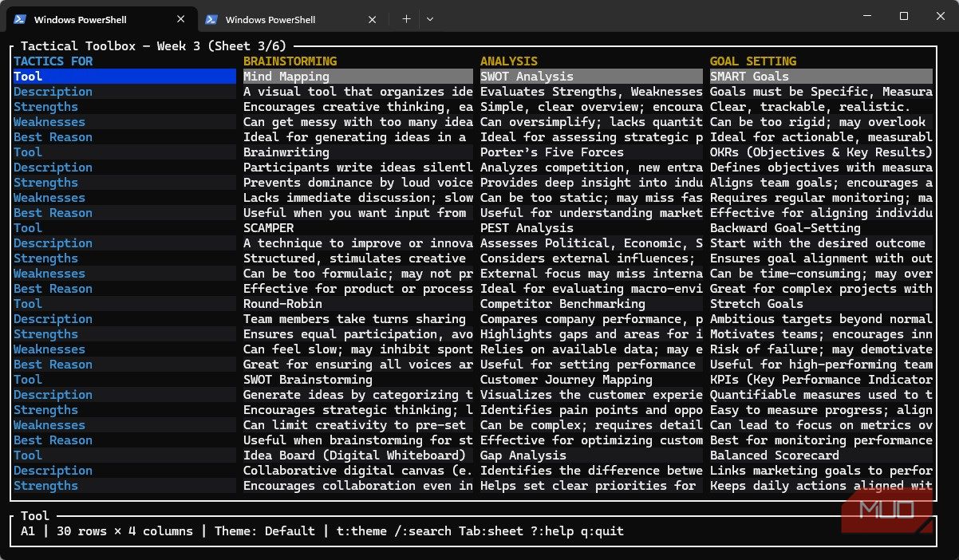Click the Mind Mapping cell
The width and height of the screenshot is (959, 560).
pos(358,77)
